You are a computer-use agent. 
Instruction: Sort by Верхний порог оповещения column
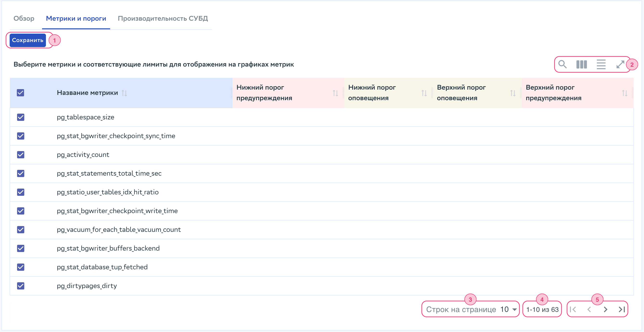click(x=513, y=93)
